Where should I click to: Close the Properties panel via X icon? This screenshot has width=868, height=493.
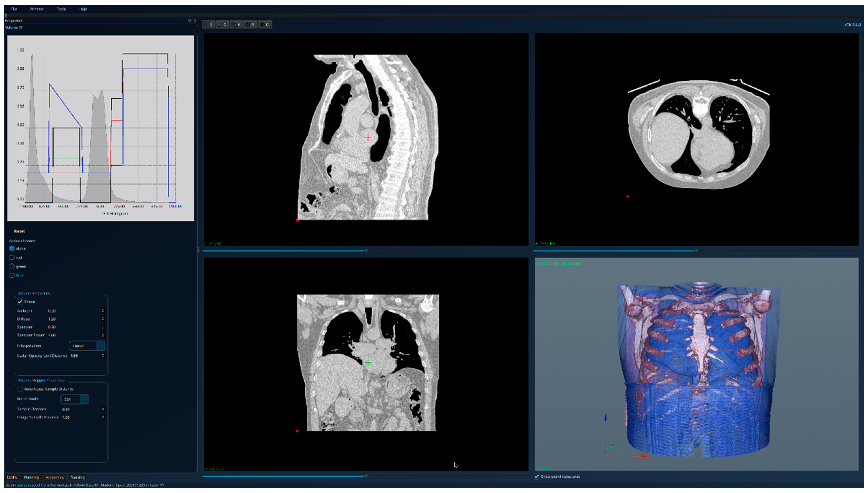195,21
